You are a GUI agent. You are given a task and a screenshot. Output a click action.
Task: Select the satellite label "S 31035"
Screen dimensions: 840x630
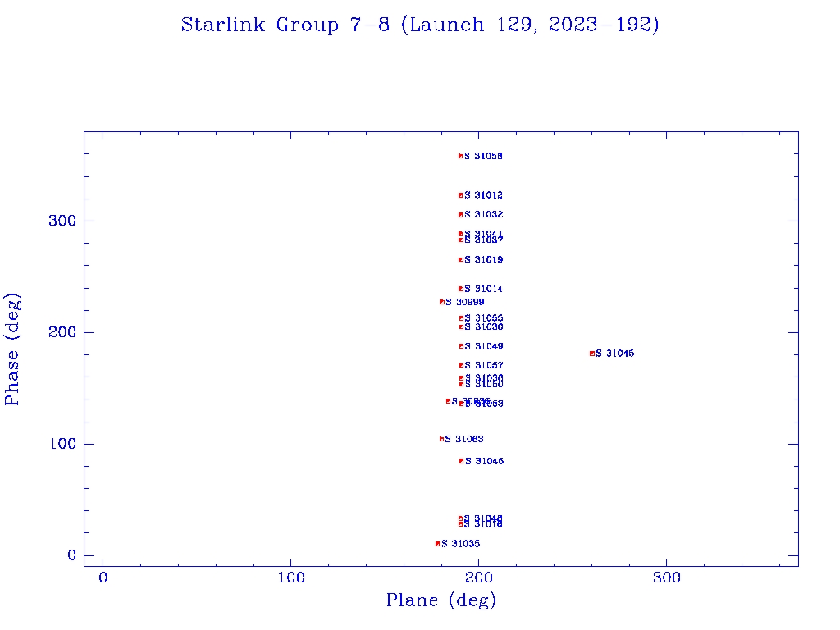(461, 544)
